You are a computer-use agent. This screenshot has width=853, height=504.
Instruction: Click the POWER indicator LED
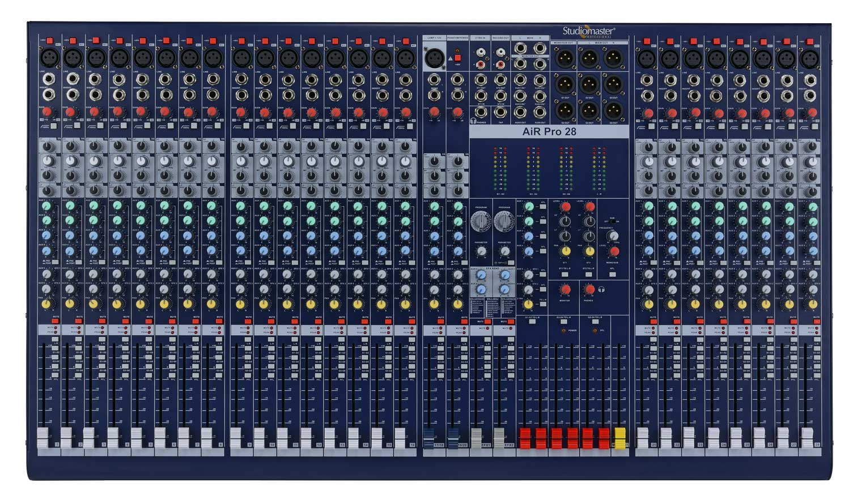[563, 331]
